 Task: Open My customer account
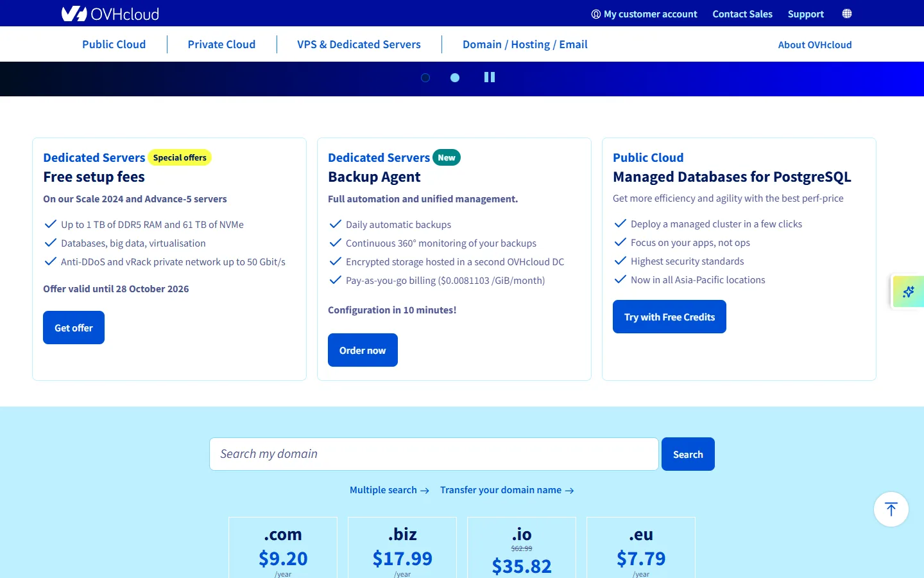tap(644, 14)
